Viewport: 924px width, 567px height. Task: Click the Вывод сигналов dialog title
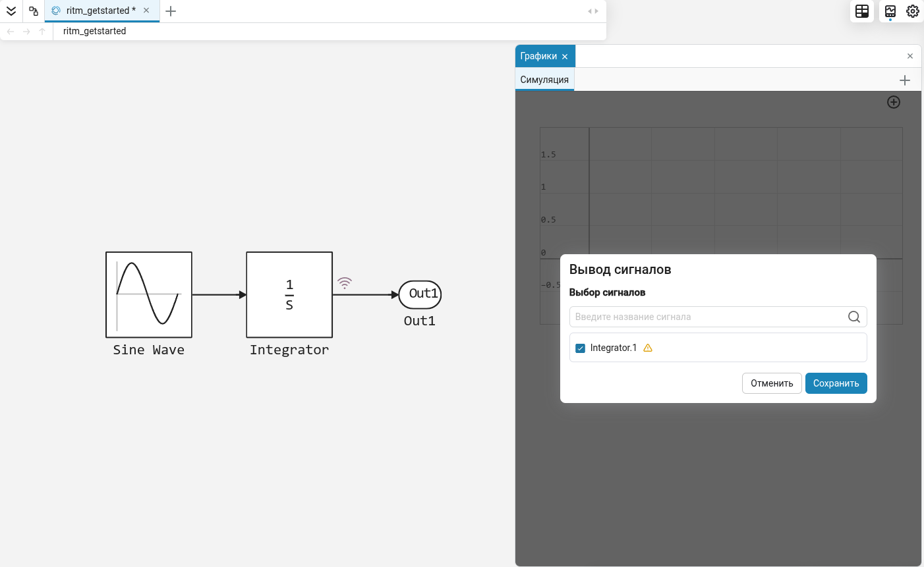coord(620,269)
